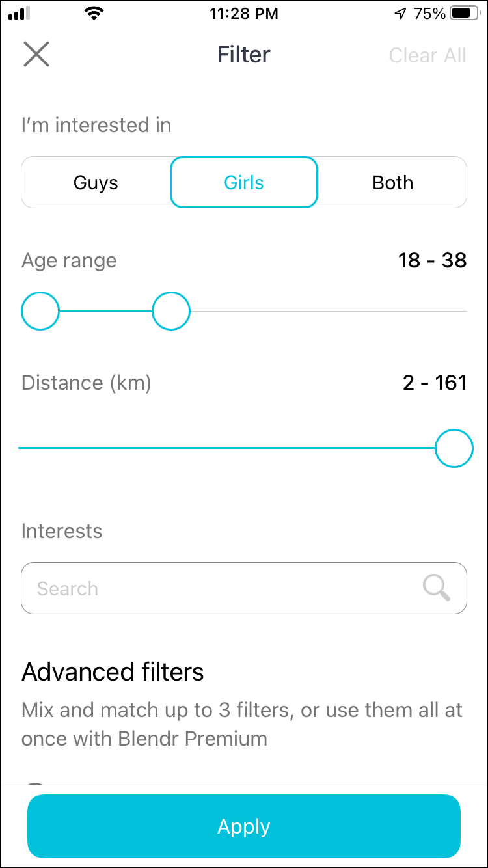
Task: Tap the Wi-Fi icon in status bar
Action: (x=95, y=14)
